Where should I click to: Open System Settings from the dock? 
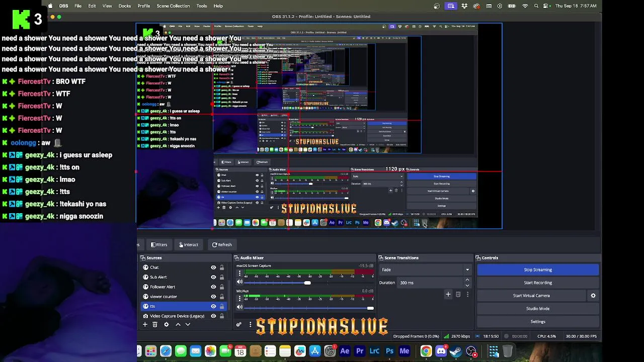pos(330,351)
